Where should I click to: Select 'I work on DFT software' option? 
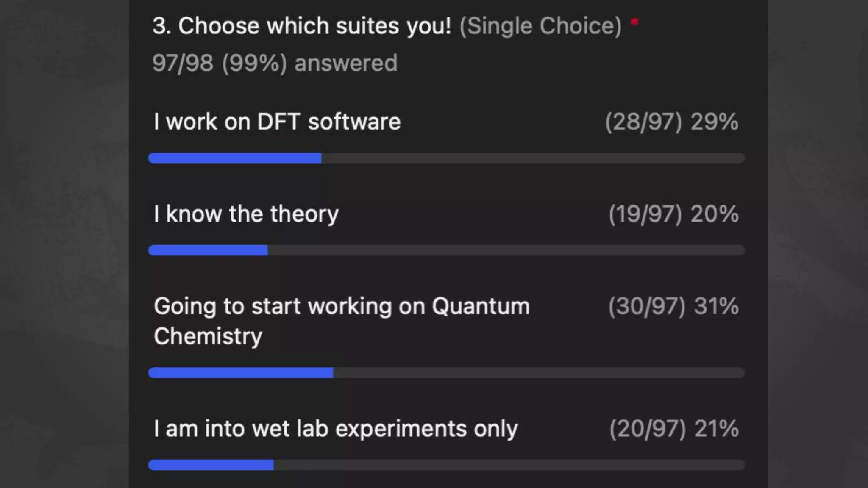(x=277, y=122)
